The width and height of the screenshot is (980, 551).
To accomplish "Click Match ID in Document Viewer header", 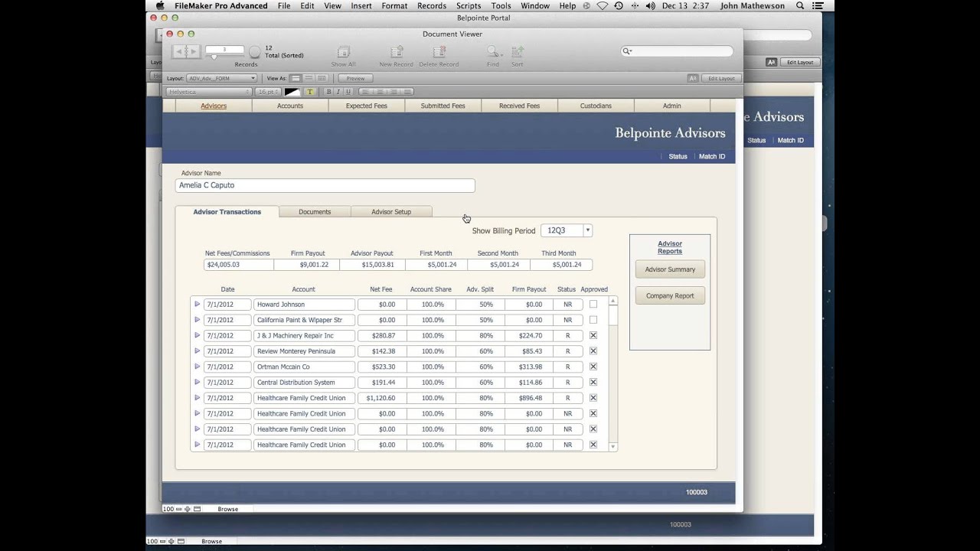I will tap(712, 156).
